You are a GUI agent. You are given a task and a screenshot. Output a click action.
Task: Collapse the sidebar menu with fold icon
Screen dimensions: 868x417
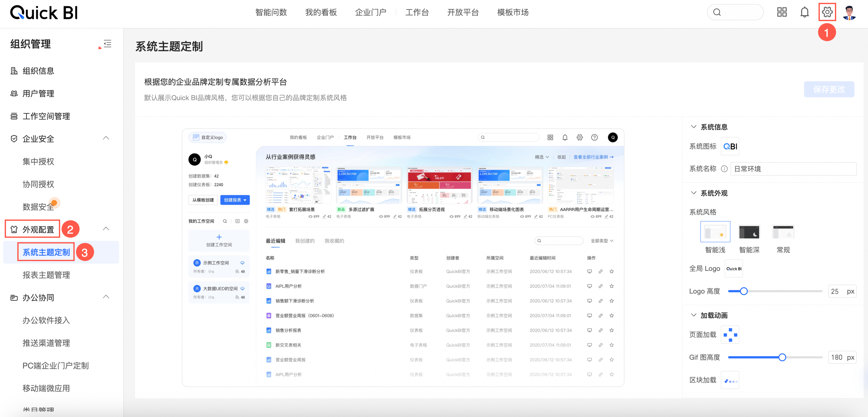[x=107, y=44]
